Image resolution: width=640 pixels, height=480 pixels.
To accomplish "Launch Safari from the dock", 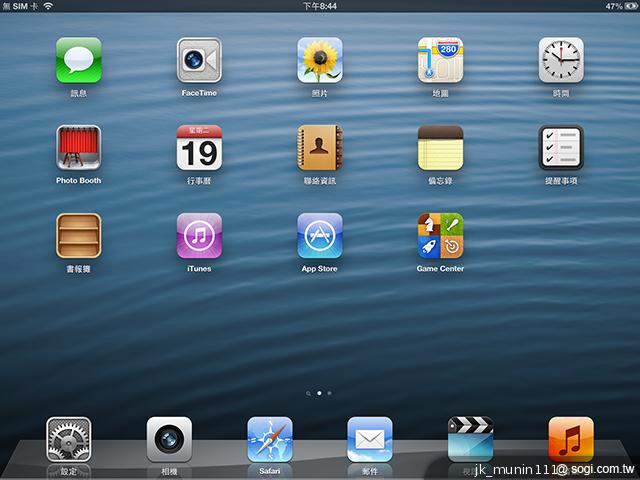I will (x=270, y=440).
